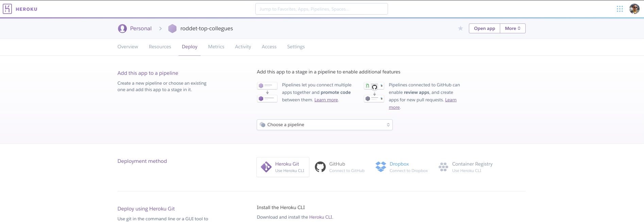Switch to the Metrics tab
The width and height of the screenshot is (644, 222).
[216, 47]
